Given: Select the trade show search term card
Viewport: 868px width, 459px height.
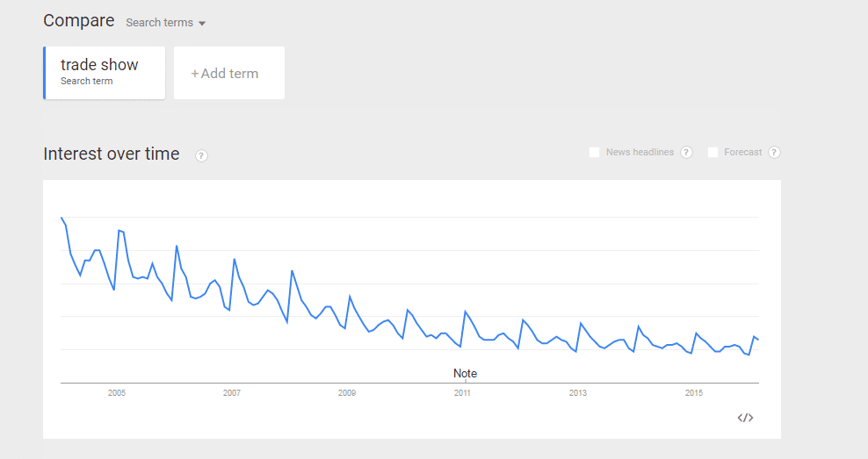Looking at the screenshot, I should [x=104, y=73].
